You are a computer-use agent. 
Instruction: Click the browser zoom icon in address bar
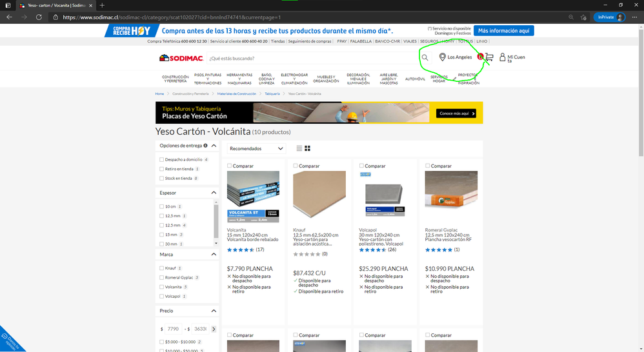571,17
